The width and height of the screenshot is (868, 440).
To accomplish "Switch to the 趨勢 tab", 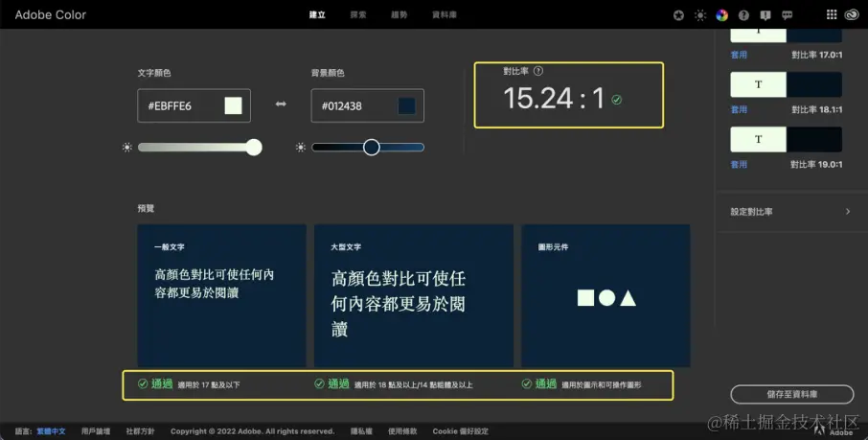I will pyautogui.click(x=400, y=15).
